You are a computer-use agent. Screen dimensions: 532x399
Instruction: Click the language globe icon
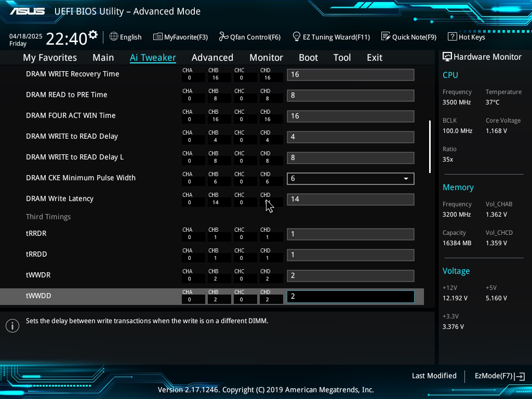tap(114, 37)
